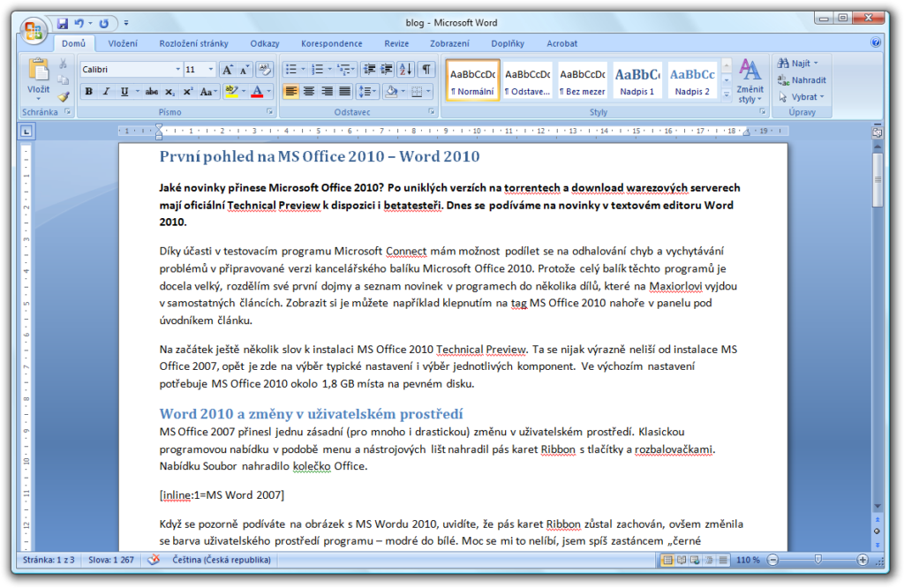
Task: Save document with quick access icon
Action: [63, 23]
